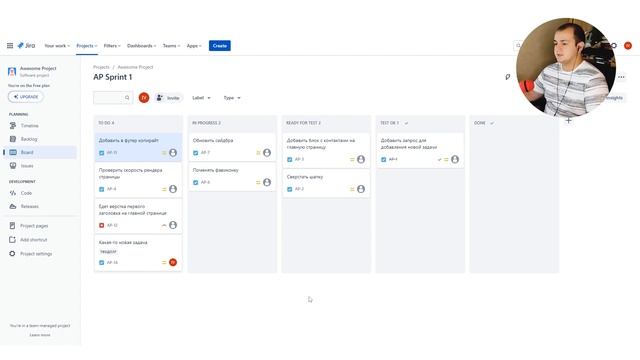The height and width of the screenshot is (360, 640).
Task: Click the Upgrade button
Action: [26, 97]
